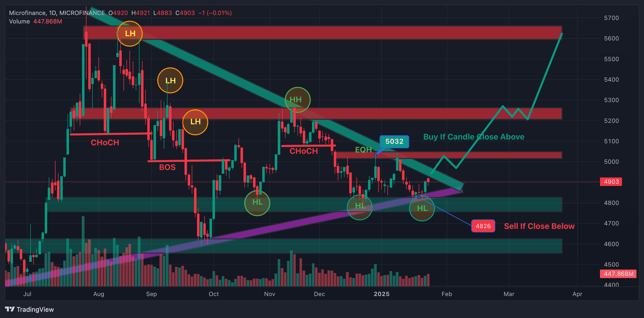
Task: Select the open value O4920
Action: click(x=118, y=13)
